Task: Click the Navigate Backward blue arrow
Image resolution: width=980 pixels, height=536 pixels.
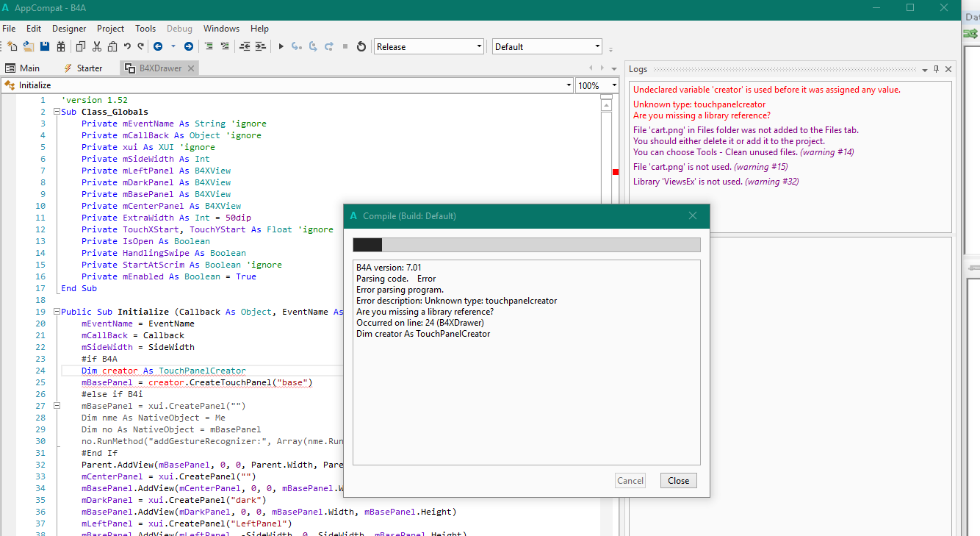Action: coord(158,46)
